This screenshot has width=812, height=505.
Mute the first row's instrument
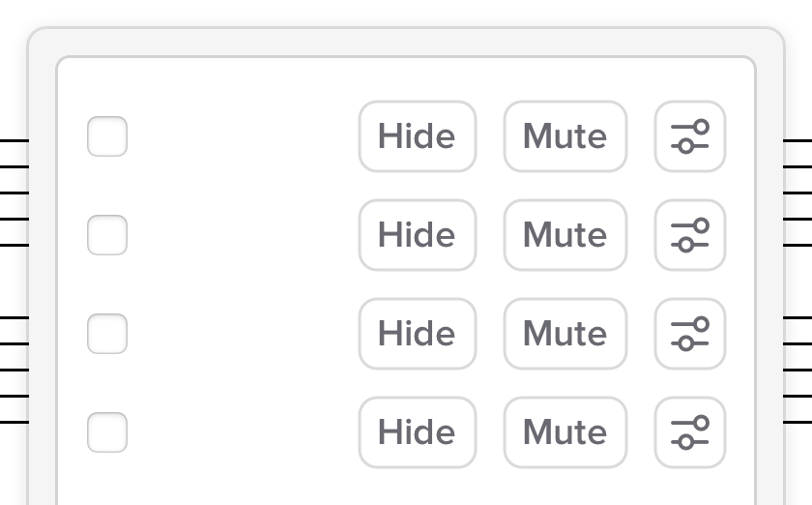[x=565, y=136]
